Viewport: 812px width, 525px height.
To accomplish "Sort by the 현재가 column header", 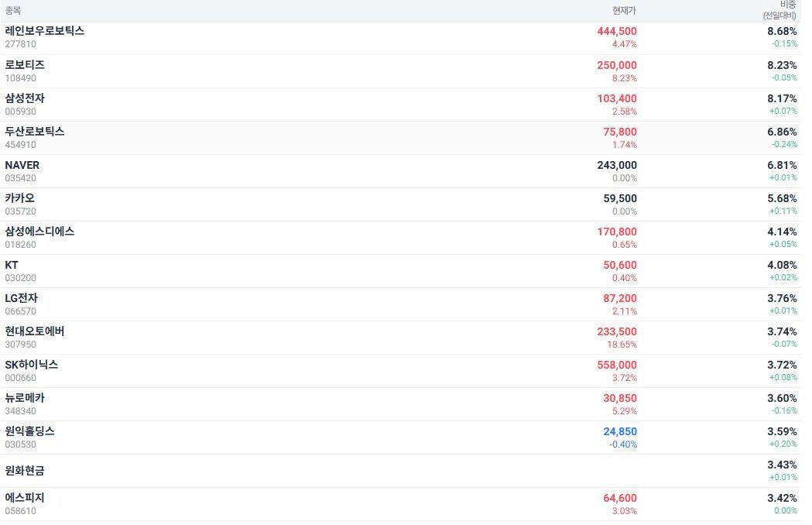I will (x=624, y=11).
